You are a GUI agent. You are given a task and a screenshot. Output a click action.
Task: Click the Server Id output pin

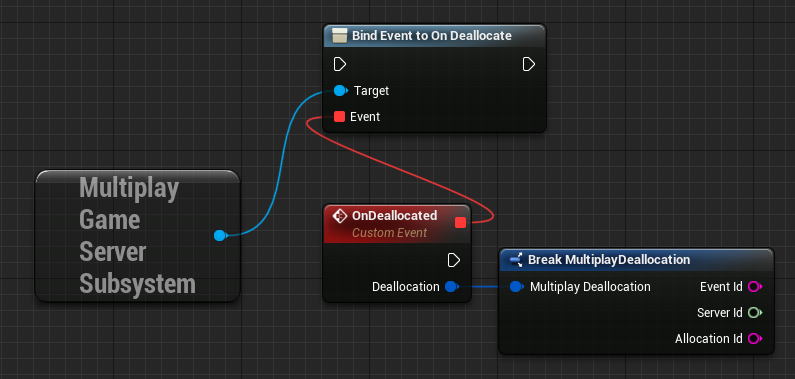click(x=755, y=313)
